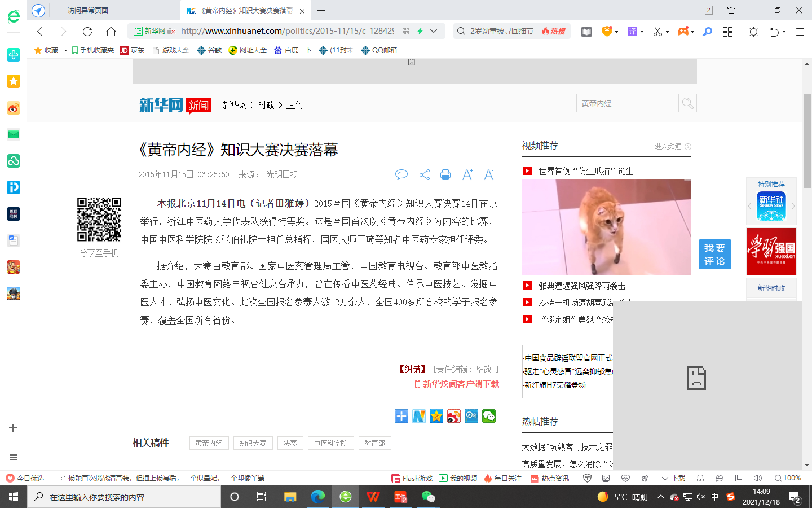The height and width of the screenshot is (508, 812).
Task: Open the Weibo icon in sidebar
Action: click(x=14, y=108)
